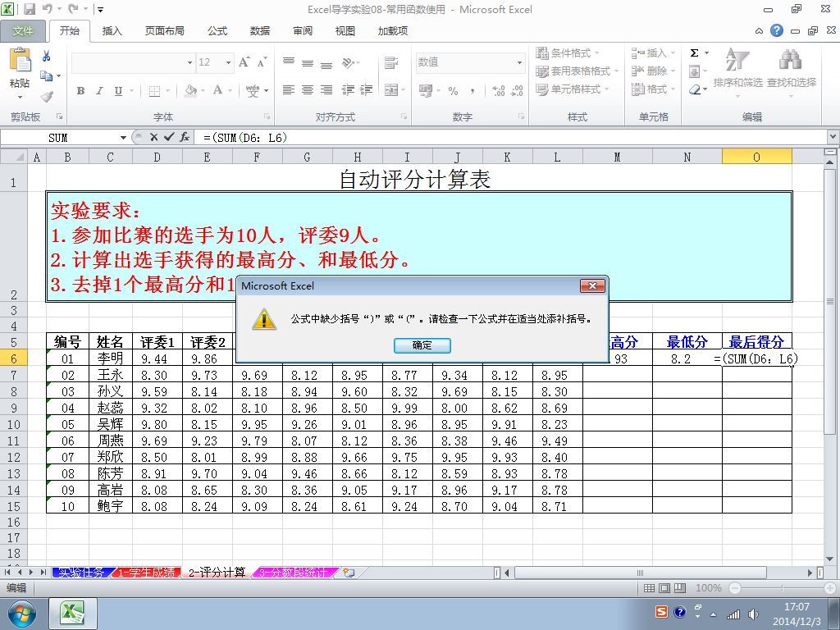Viewport: 840px width, 630px height.
Task: Switch to Page Layout view in status bar
Action: 664,588
